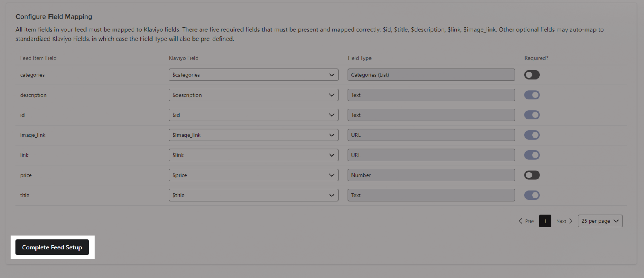The image size is (644, 278).
Task: Click the Complete Feed Setup button
Action: coord(52,247)
